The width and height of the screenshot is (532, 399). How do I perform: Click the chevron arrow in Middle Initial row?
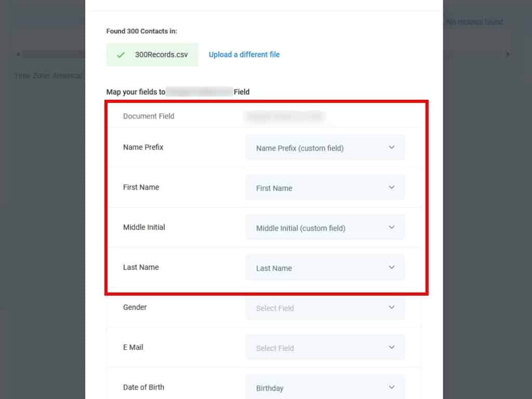pos(392,228)
